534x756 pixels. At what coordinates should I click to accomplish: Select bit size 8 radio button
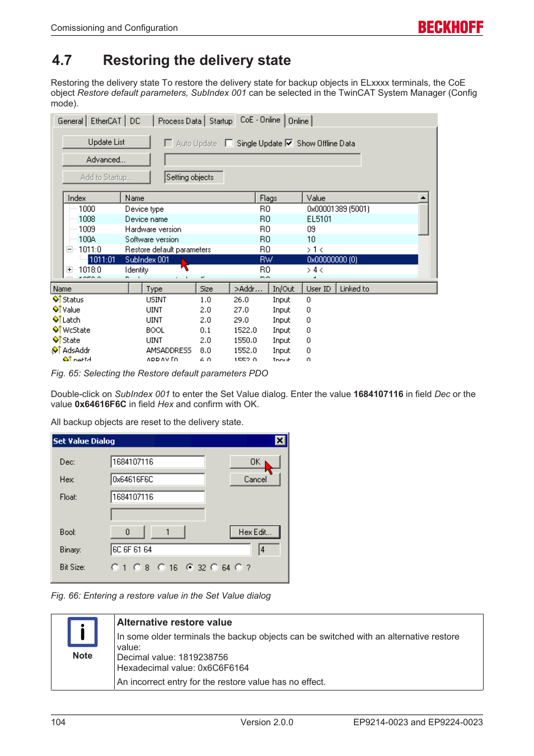[137, 567]
